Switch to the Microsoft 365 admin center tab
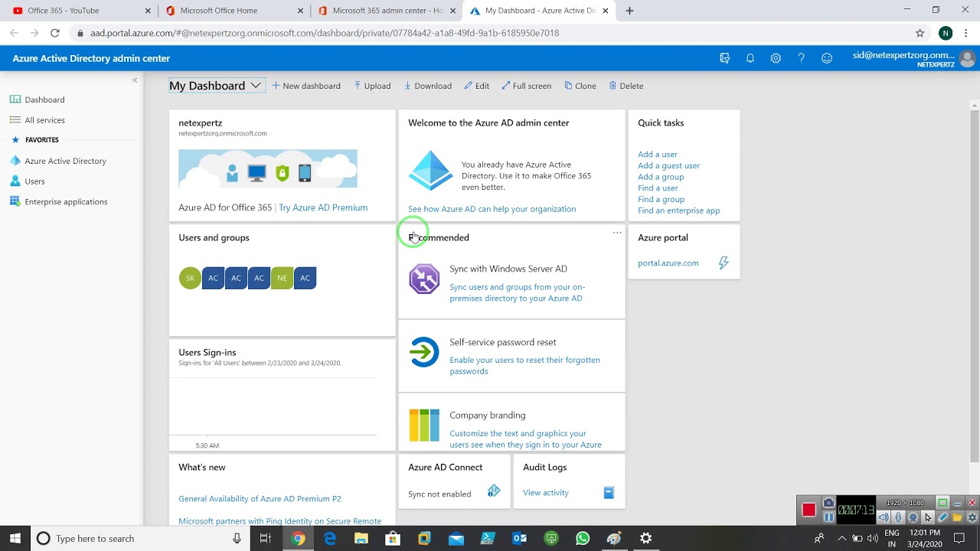 387,11
